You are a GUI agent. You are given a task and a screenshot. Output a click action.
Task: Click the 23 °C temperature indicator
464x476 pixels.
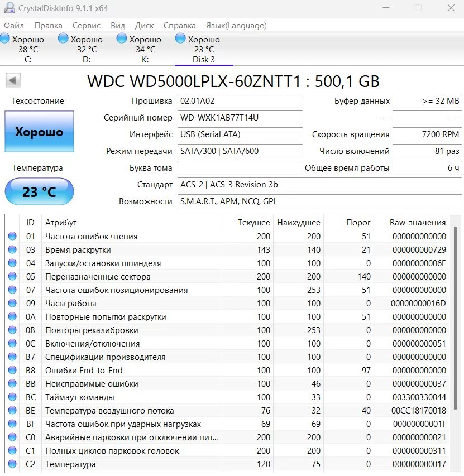click(39, 191)
